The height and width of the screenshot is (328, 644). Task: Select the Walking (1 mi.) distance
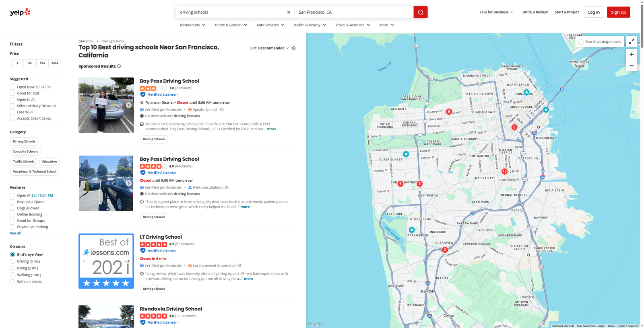click(x=12, y=275)
